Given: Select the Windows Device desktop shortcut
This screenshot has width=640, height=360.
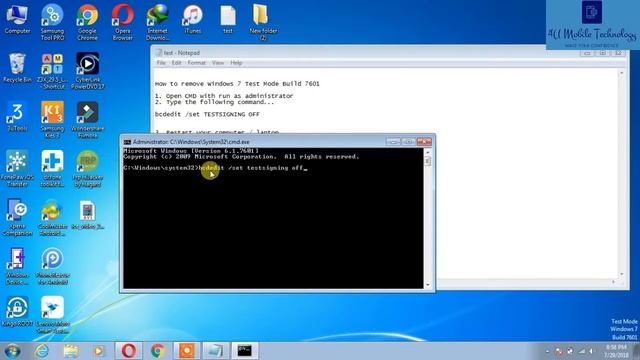Looking at the screenshot, I should pyautogui.click(x=17, y=266).
